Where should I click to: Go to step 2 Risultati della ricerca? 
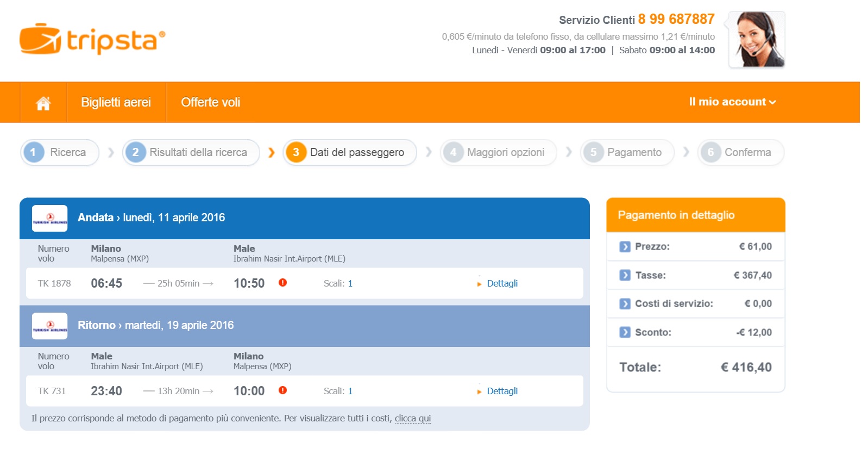coord(191,152)
